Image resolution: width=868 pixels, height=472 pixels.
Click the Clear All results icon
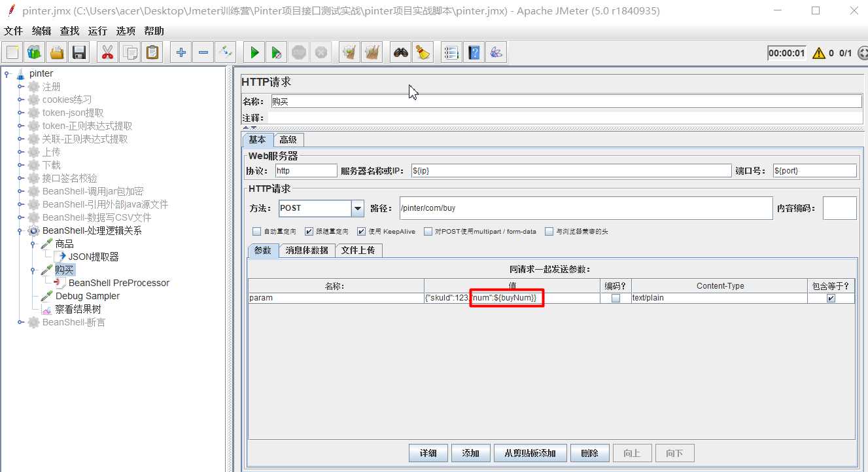pos(372,52)
